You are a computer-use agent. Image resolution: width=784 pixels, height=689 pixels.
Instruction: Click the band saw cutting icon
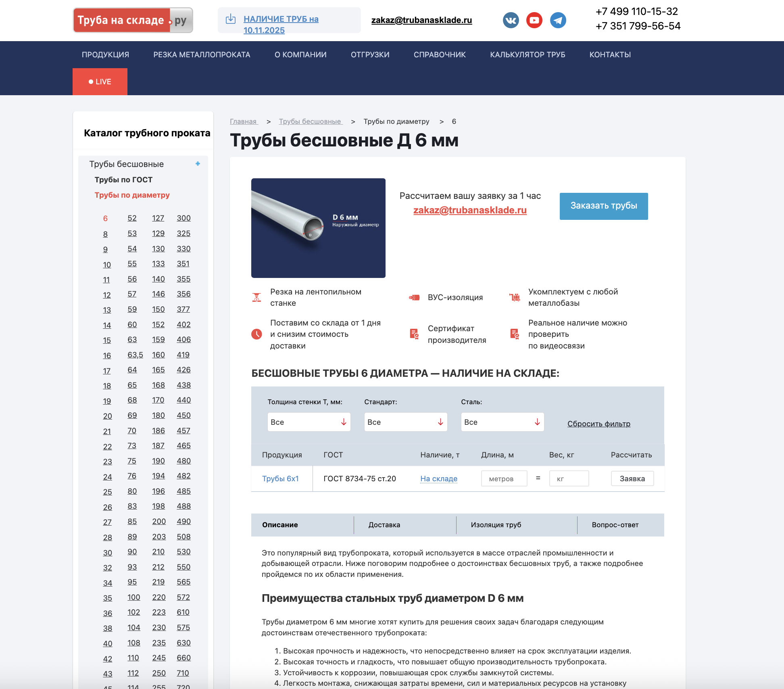click(x=256, y=298)
